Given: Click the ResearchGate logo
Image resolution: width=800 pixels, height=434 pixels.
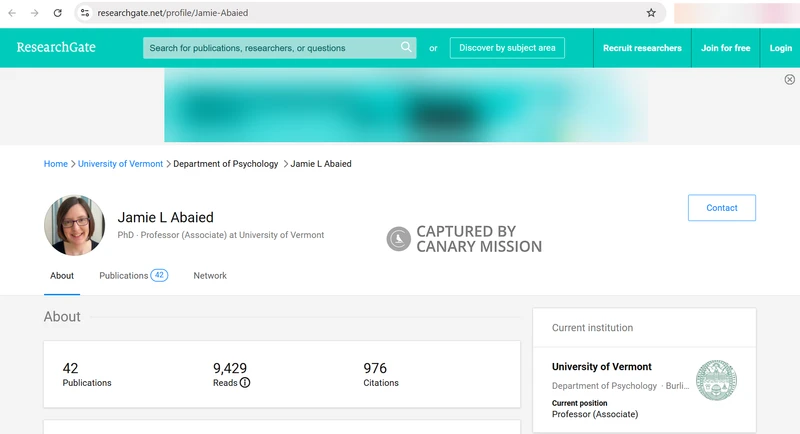Looking at the screenshot, I should pos(56,47).
